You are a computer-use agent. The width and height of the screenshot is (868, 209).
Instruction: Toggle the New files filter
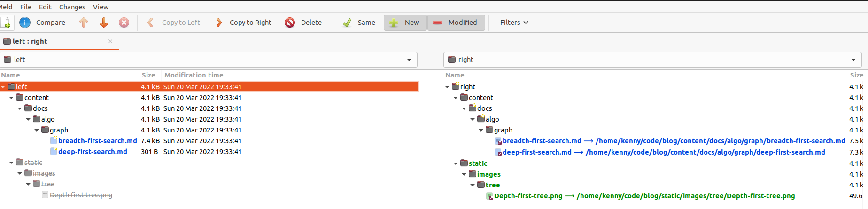click(x=405, y=23)
